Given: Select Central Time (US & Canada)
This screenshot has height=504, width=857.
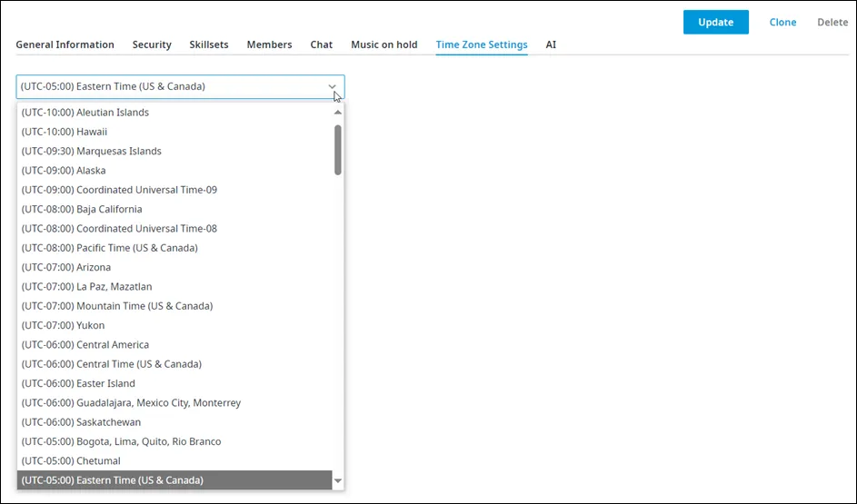Looking at the screenshot, I should click(174, 365).
